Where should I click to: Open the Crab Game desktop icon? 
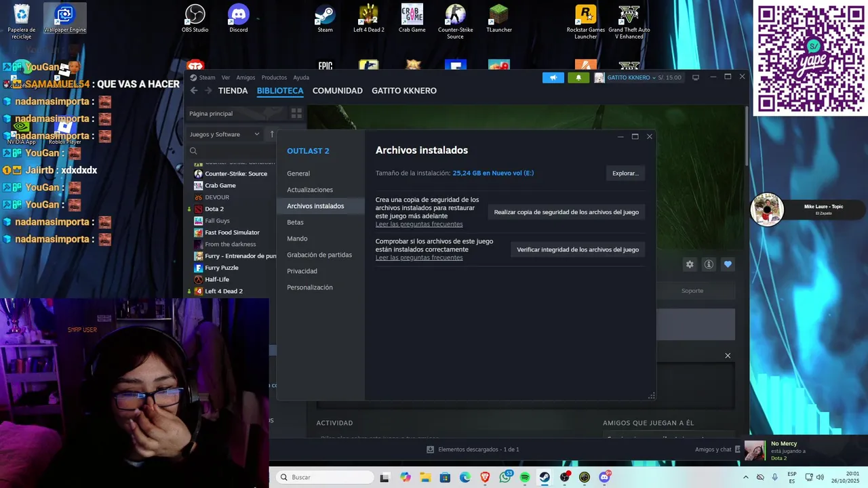pyautogui.click(x=412, y=18)
